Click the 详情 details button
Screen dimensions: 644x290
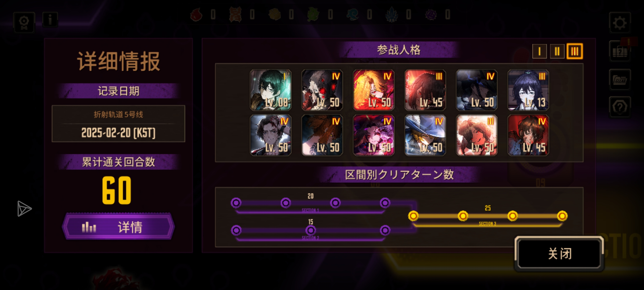coord(118,227)
